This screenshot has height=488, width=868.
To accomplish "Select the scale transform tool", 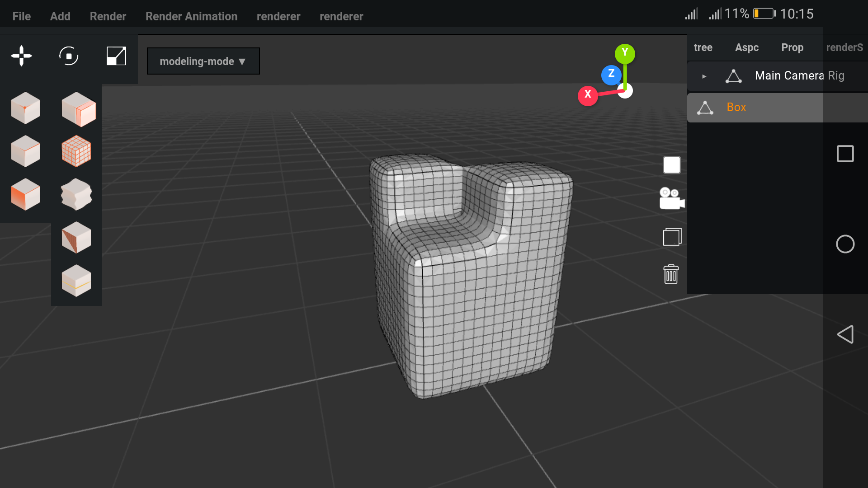I will point(116,56).
